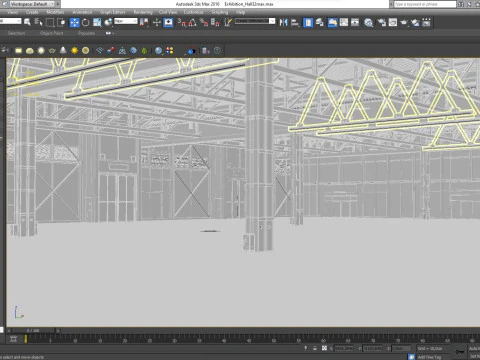Toggle Layer Explorer
This screenshot has width=480, height=360.
[320, 22]
